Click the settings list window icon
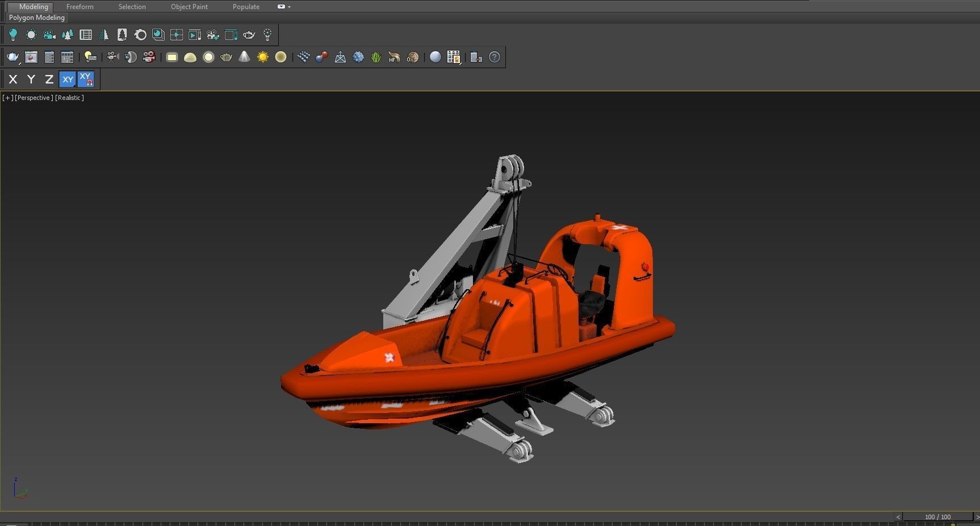The width and height of the screenshot is (980, 526). coord(49,57)
